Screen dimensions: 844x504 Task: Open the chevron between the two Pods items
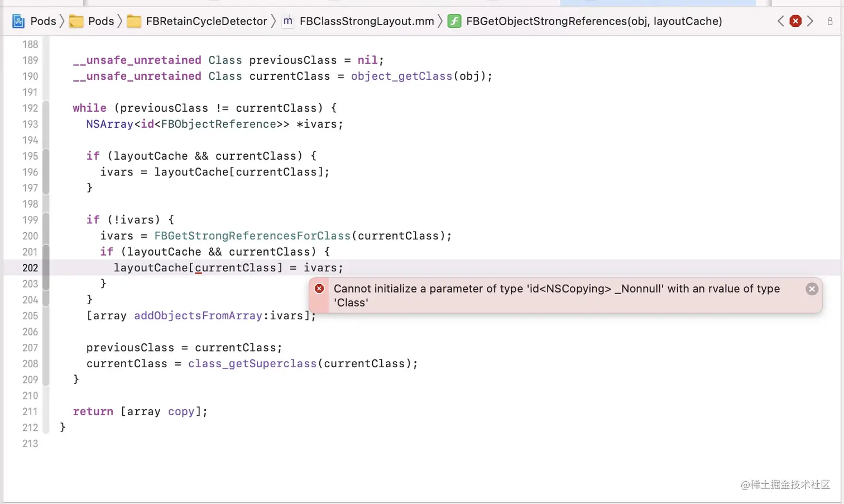click(63, 21)
